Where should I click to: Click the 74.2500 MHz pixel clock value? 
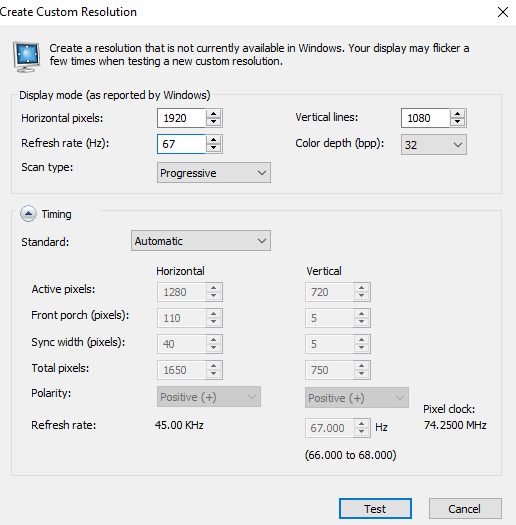pyautogui.click(x=455, y=425)
